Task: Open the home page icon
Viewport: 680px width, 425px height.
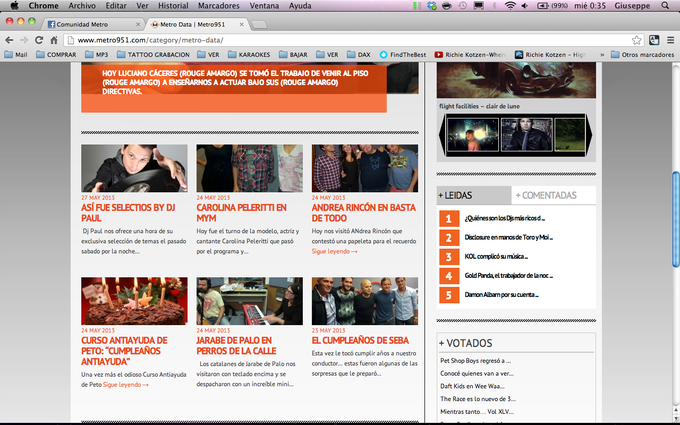Action: [x=54, y=40]
